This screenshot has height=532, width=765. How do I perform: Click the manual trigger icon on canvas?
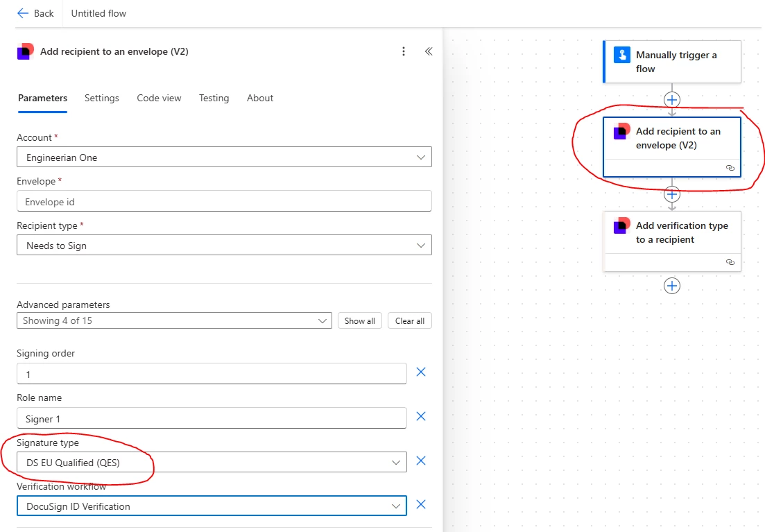pyautogui.click(x=622, y=55)
